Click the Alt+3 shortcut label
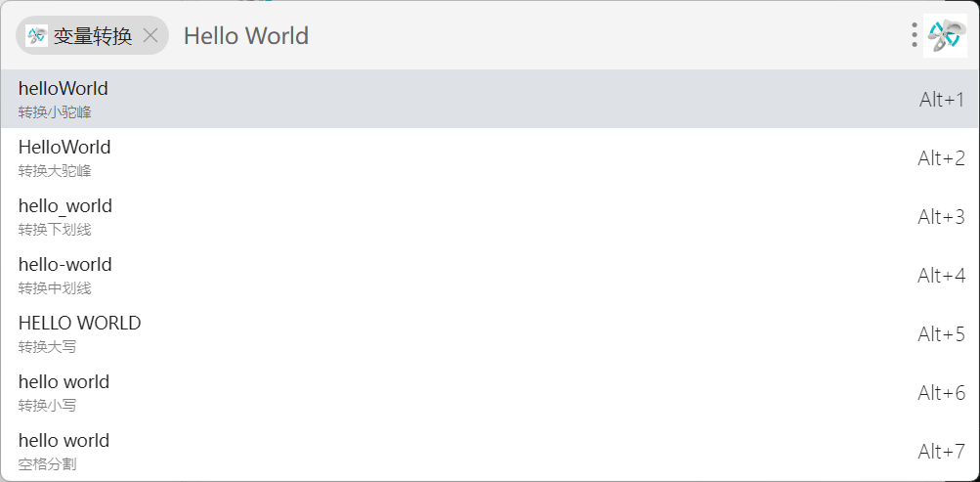Image resolution: width=980 pixels, height=482 pixels. [x=941, y=216]
